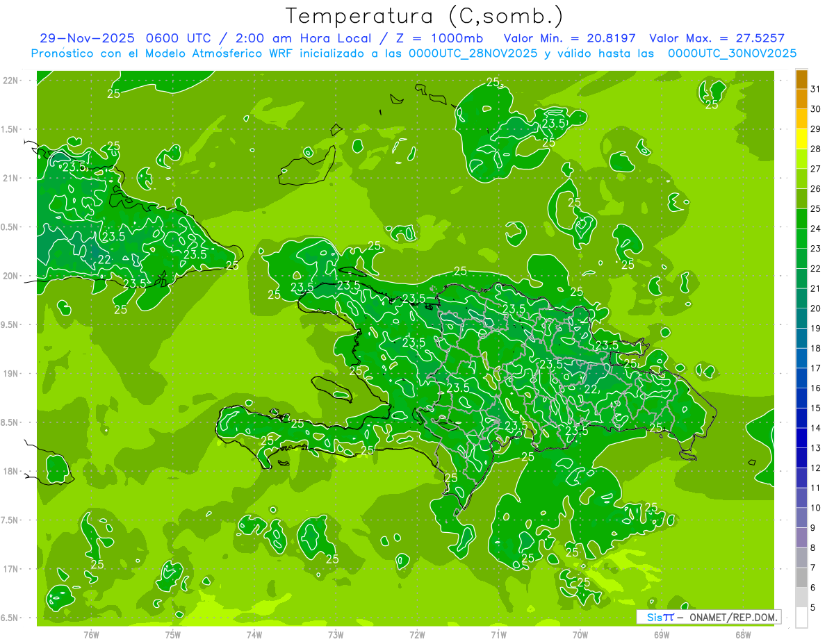Click the 76W longitude axis label
834x644 pixels.
point(91,635)
